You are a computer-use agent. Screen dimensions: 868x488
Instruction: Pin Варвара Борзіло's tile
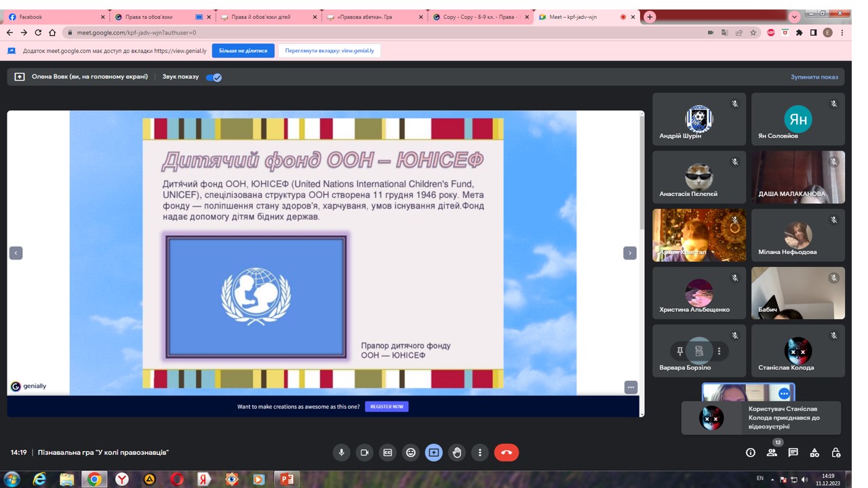pyautogui.click(x=679, y=351)
